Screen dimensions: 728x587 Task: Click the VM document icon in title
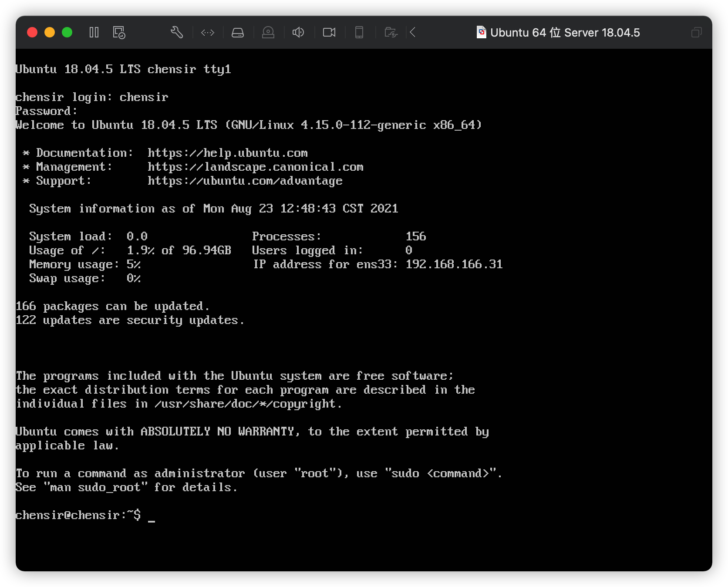click(x=482, y=32)
